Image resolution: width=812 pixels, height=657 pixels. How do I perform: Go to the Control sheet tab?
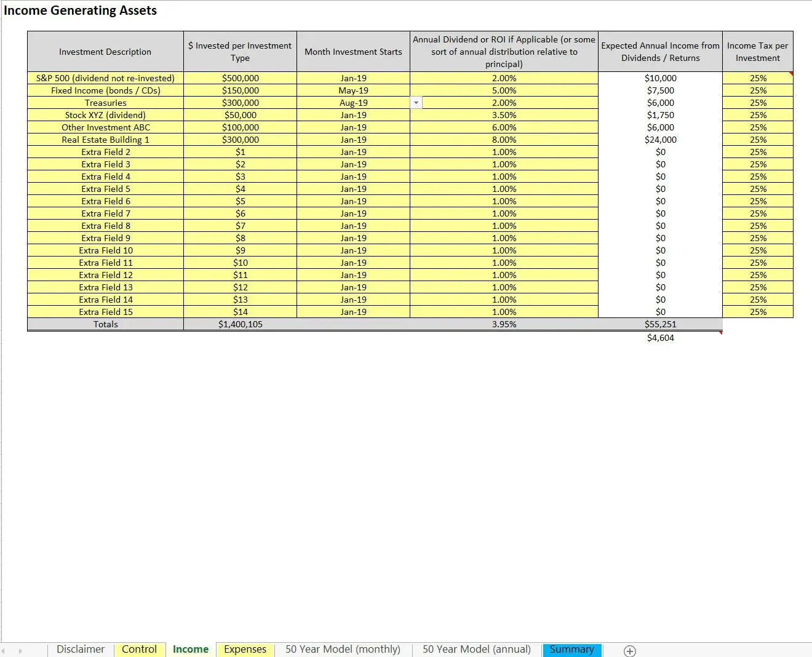[x=140, y=649]
